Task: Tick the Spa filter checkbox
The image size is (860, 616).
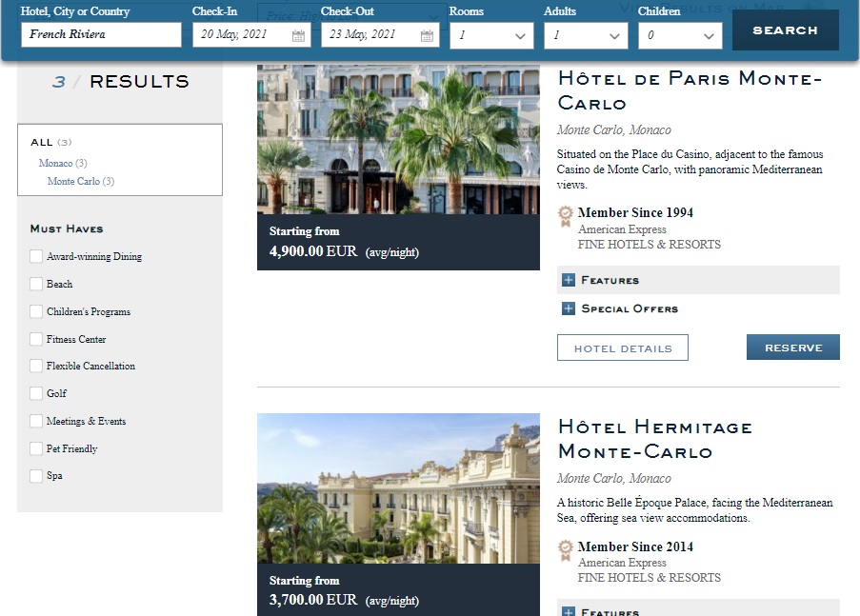Action: point(36,476)
